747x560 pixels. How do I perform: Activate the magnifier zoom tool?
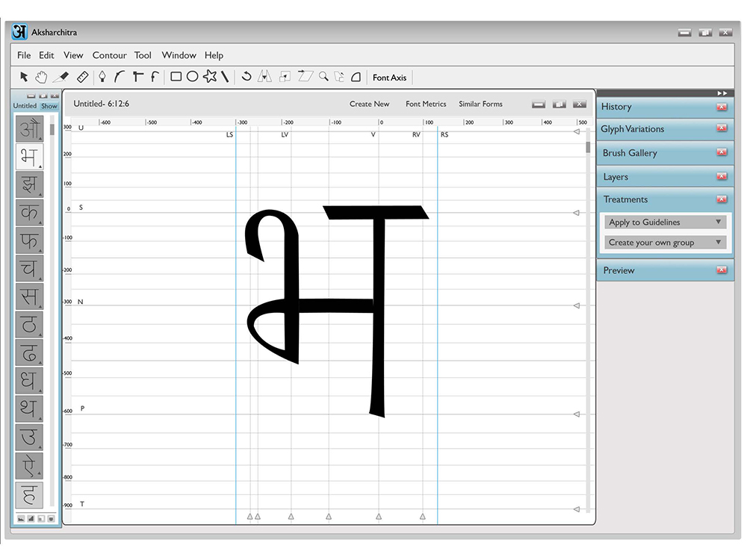pyautogui.click(x=323, y=76)
